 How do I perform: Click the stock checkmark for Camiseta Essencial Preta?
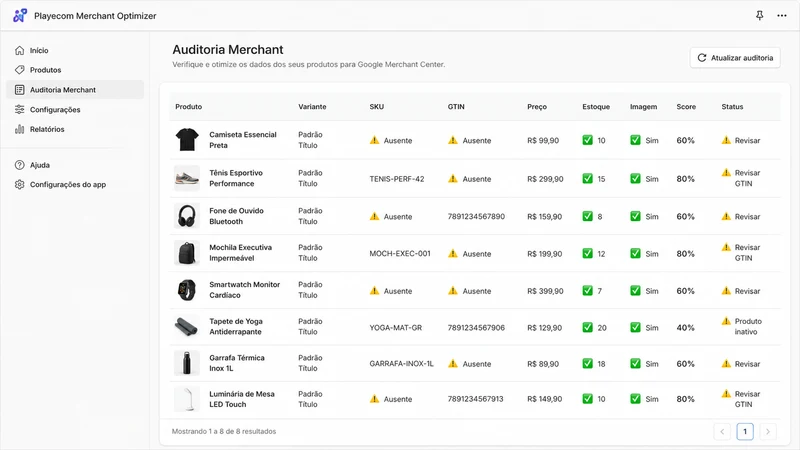coord(587,140)
